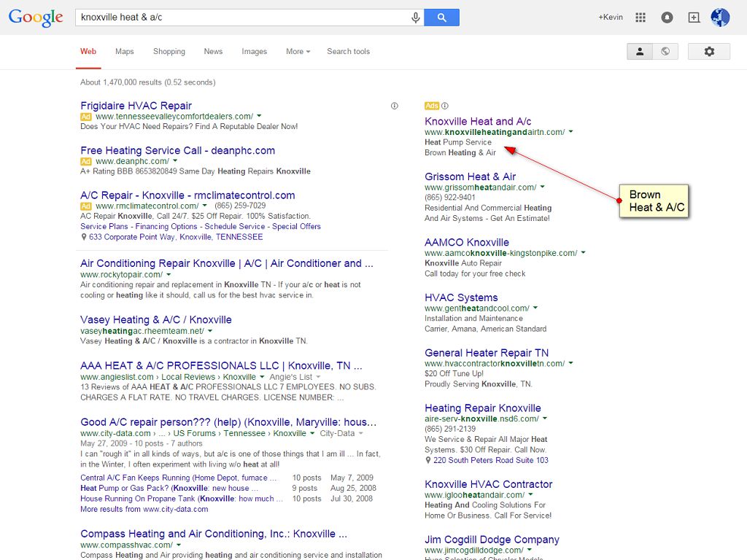Click the Share plus-box icon

coord(694,17)
